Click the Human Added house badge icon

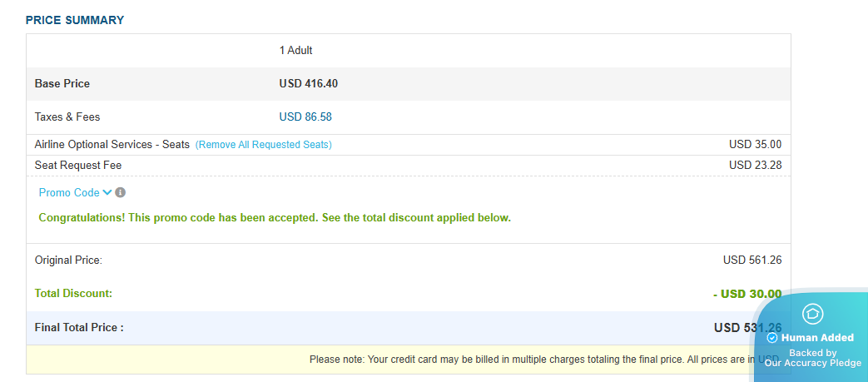coord(812,314)
